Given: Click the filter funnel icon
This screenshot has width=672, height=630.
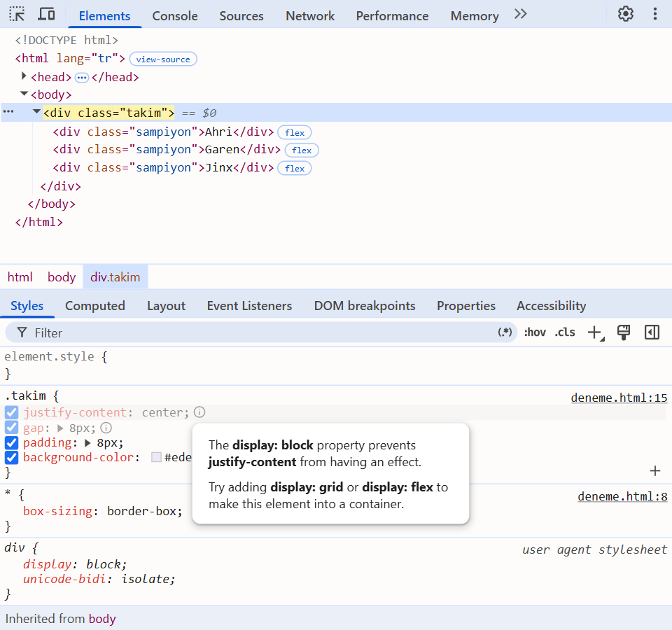Looking at the screenshot, I should 22,332.
